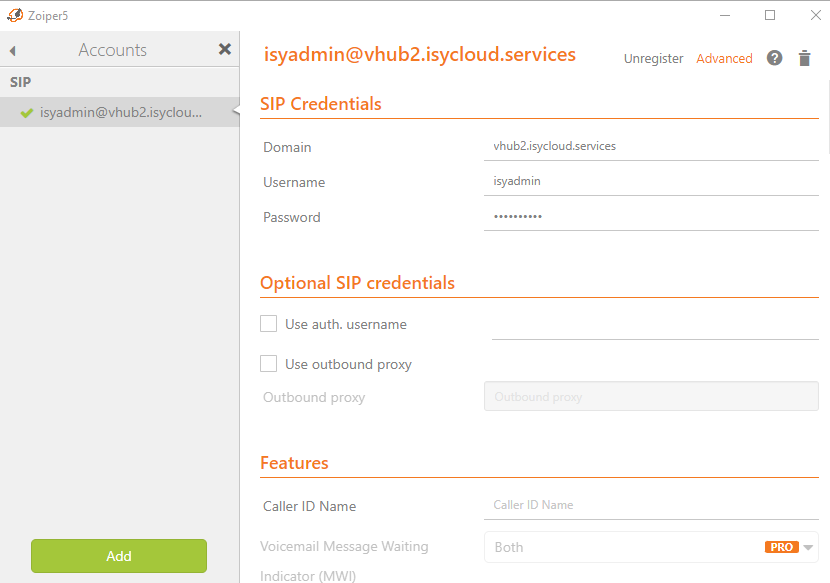The image size is (830, 583).
Task: Open help via question mark icon
Action: point(774,58)
